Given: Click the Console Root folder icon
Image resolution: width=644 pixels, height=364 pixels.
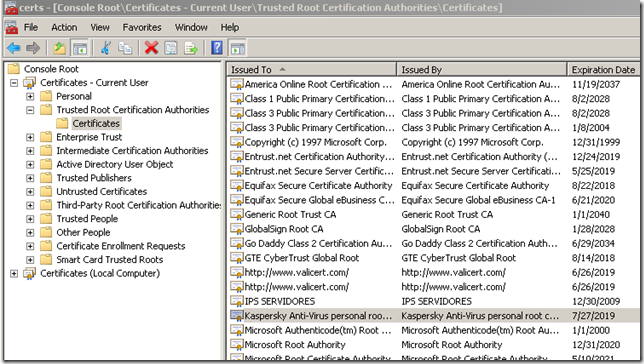Looking at the screenshot, I should pyautogui.click(x=14, y=69).
